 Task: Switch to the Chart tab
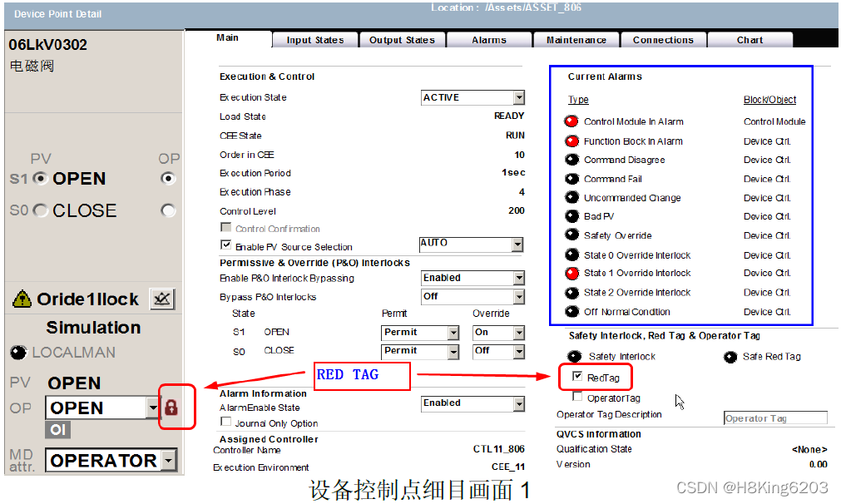coord(749,40)
